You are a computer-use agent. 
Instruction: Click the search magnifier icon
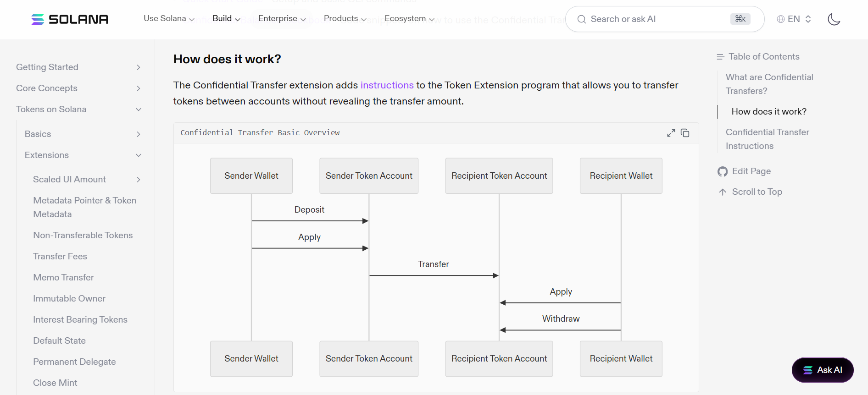[x=581, y=19]
